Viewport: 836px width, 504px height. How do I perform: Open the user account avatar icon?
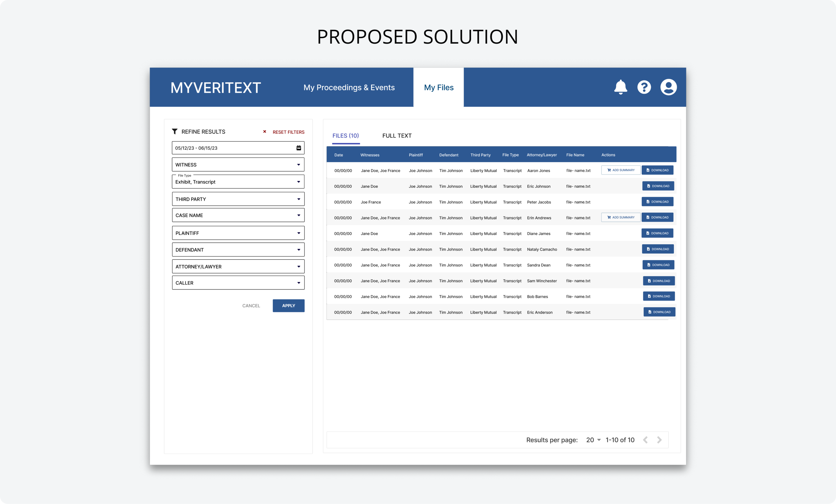coord(669,87)
